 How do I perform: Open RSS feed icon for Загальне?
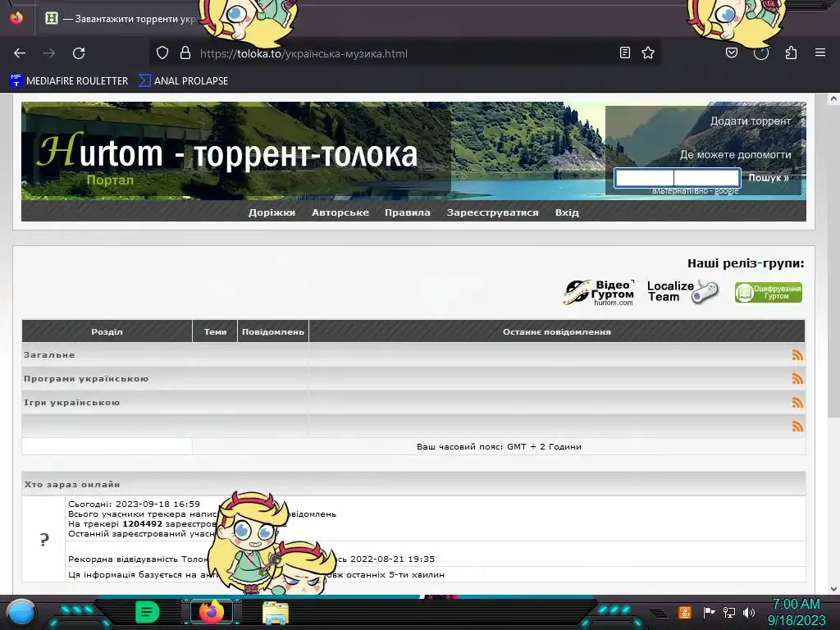coord(797,354)
